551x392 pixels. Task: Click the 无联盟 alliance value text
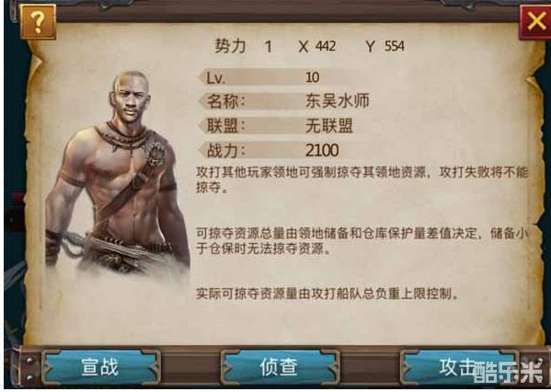coord(329,126)
